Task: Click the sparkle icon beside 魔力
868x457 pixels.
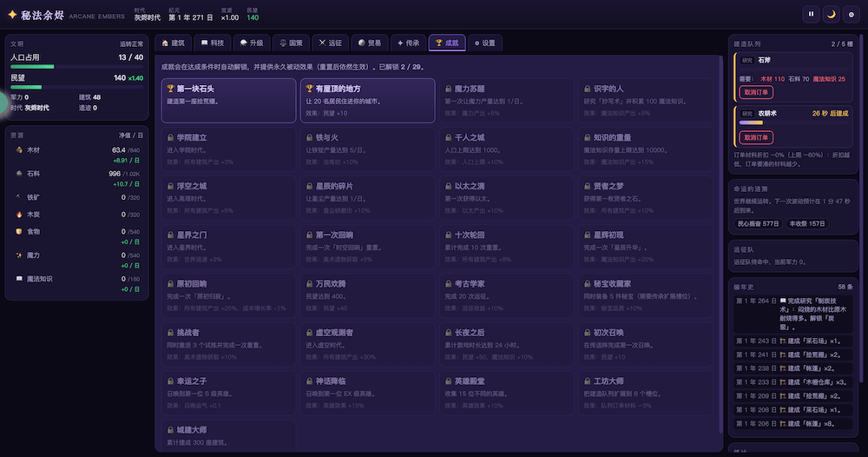Action: pos(19,255)
